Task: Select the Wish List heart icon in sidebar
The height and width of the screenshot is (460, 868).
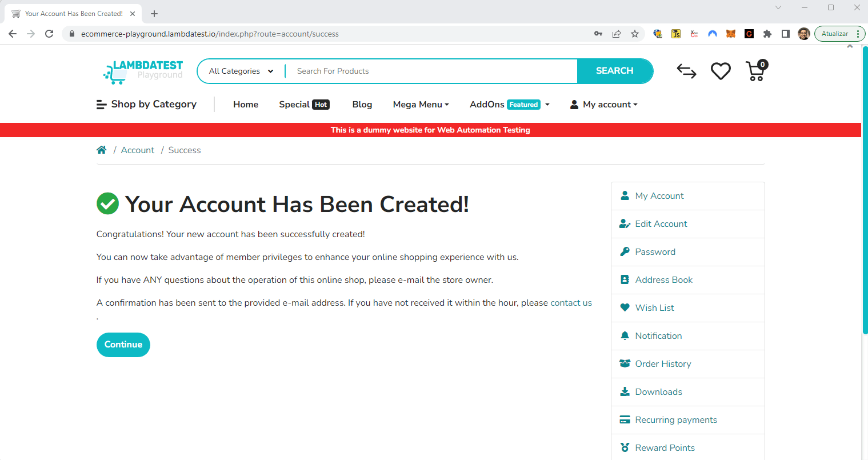Action: click(x=625, y=307)
